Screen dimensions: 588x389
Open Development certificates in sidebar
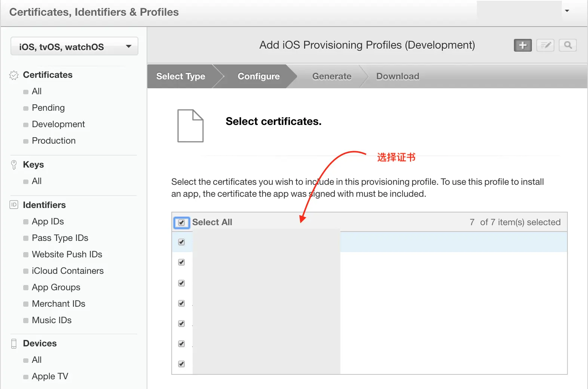click(58, 124)
